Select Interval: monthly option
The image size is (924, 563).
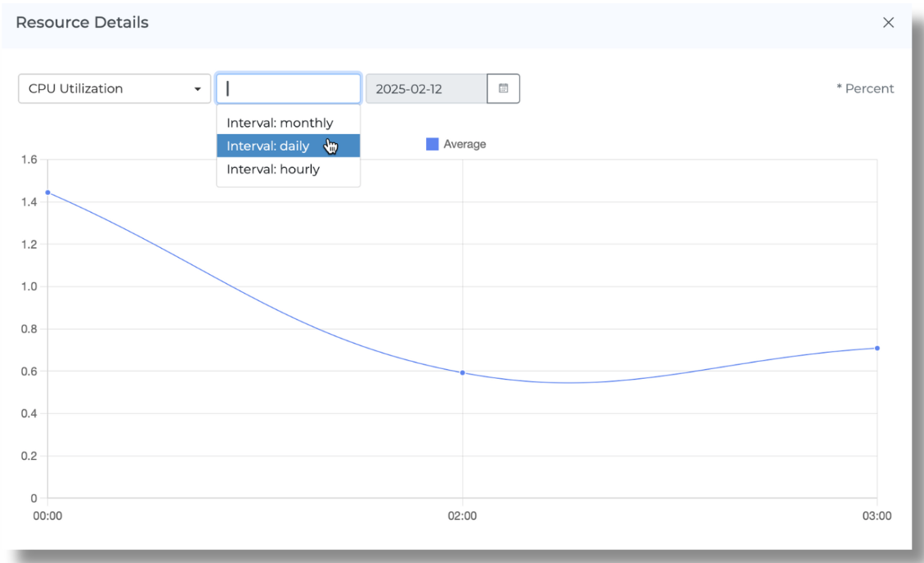tap(280, 123)
